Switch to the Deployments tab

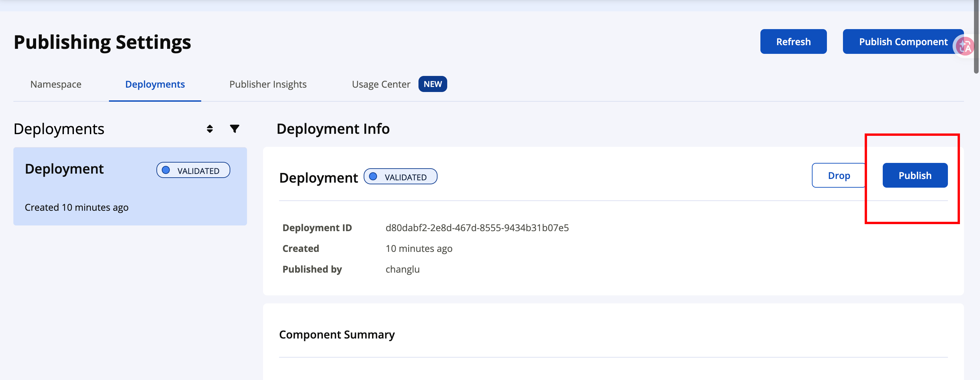pos(155,84)
